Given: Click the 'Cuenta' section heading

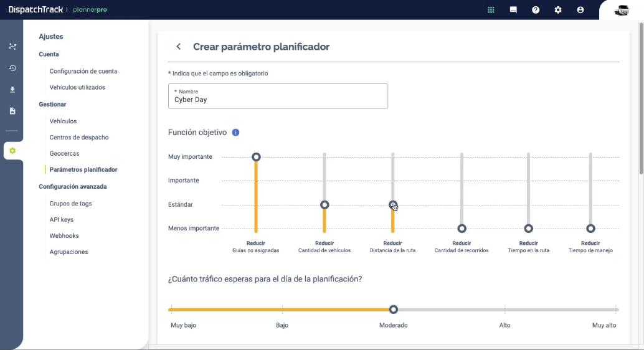Looking at the screenshot, I should point(49,54).
